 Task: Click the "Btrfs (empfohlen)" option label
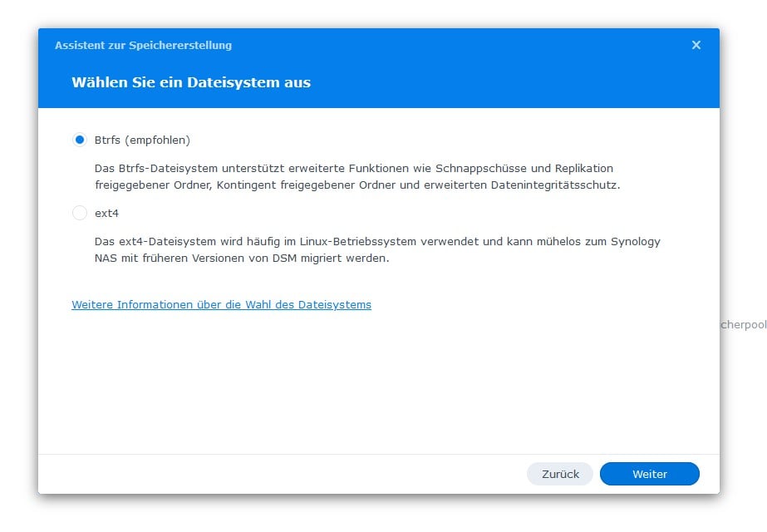point(142,140)
